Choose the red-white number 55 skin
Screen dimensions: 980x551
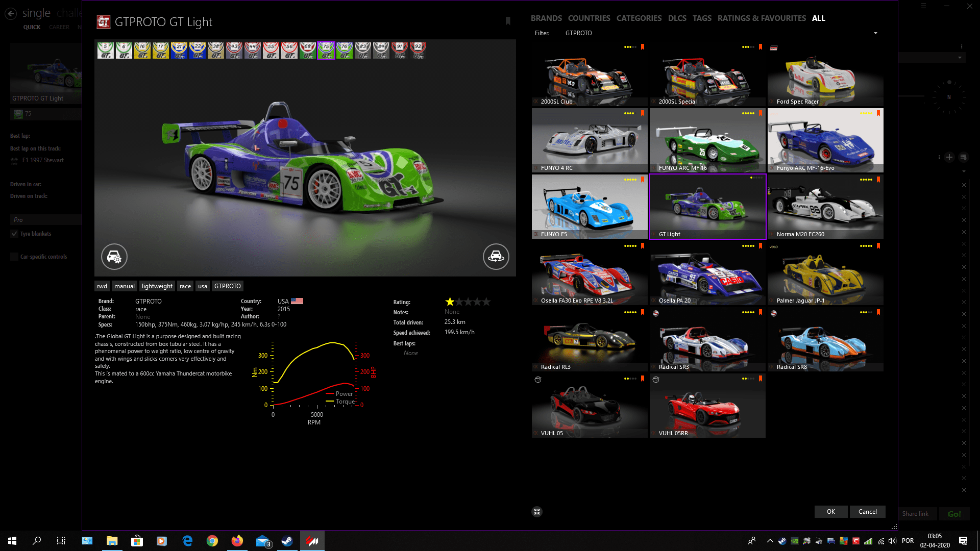271,51
